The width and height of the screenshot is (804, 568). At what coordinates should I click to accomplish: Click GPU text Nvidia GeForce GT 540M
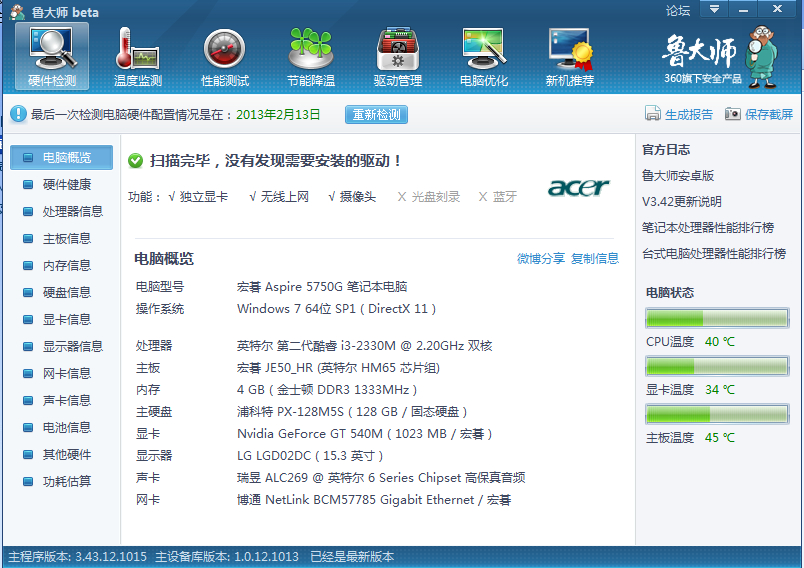310,434
